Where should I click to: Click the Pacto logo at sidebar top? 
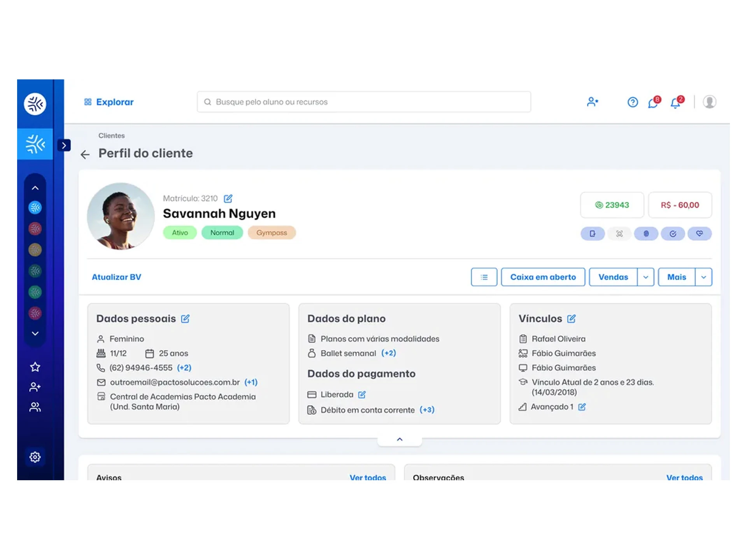[x=35, y=104]
